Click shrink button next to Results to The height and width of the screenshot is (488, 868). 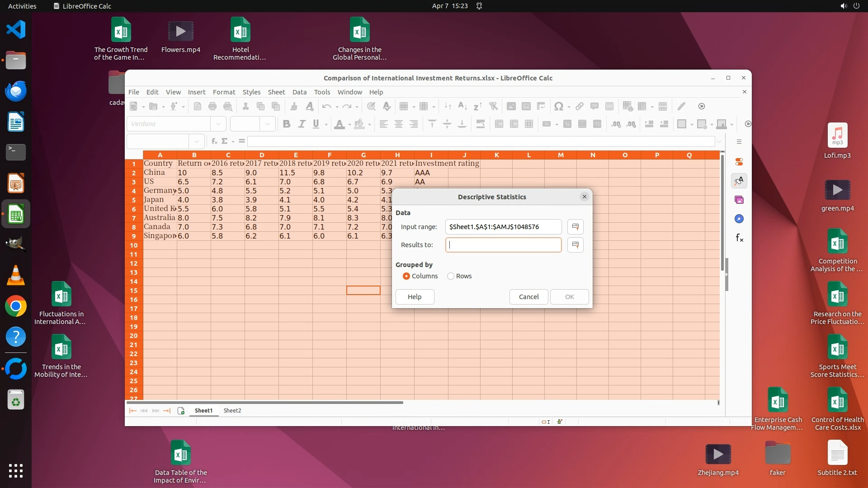575,245
